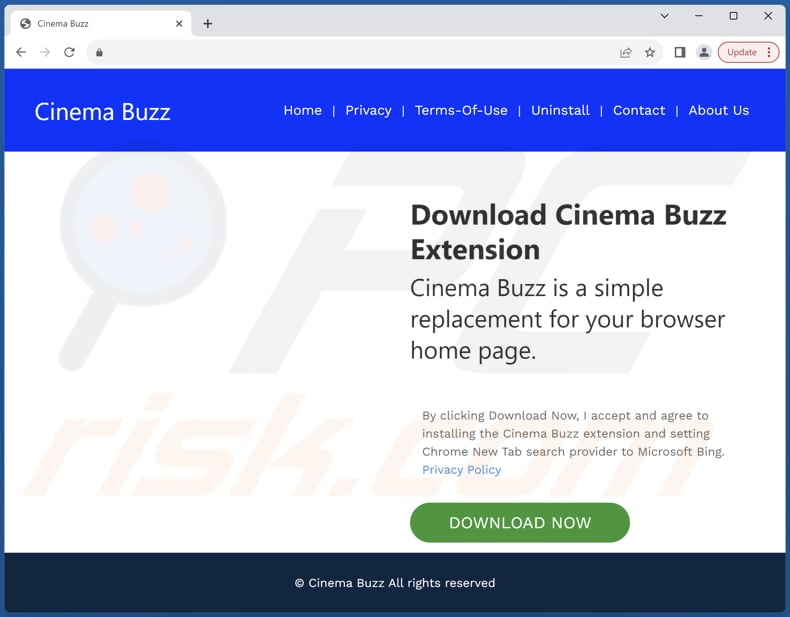Viewport: 790px width, 617px height.
Task: Minimize the browser window
Action: tap(699, 16)
